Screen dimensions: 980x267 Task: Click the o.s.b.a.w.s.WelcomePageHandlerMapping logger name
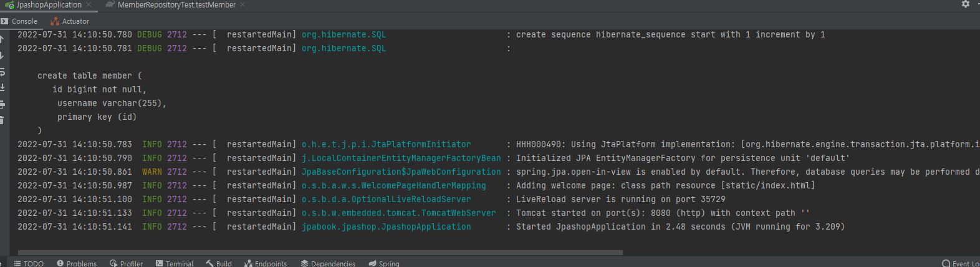coord(394,185)
